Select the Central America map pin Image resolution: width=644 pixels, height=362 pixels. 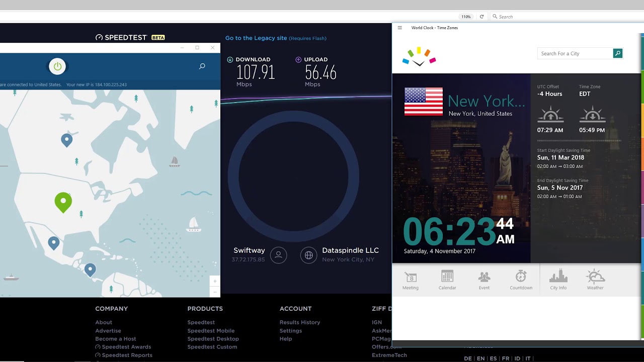click(x=90, y=270)
